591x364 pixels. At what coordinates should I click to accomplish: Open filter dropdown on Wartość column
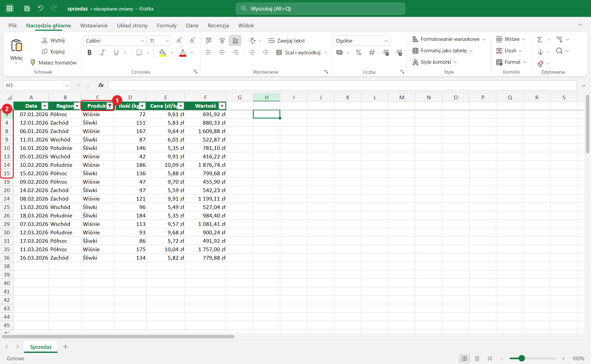[x=222, y=106]
